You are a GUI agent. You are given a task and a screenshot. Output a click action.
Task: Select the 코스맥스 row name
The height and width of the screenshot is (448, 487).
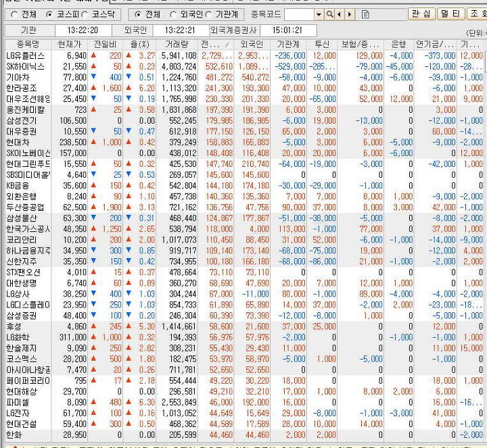click(22, 359)
